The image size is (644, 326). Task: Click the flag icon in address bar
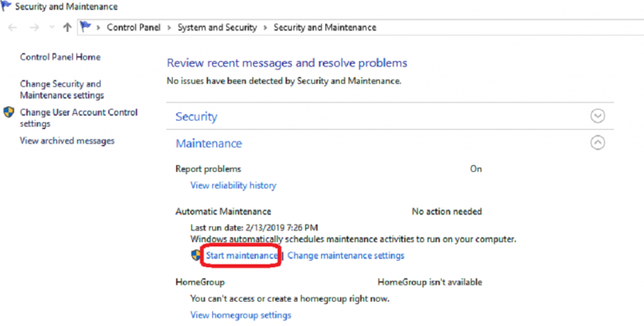pyautogui.click(x=86, y=27)
